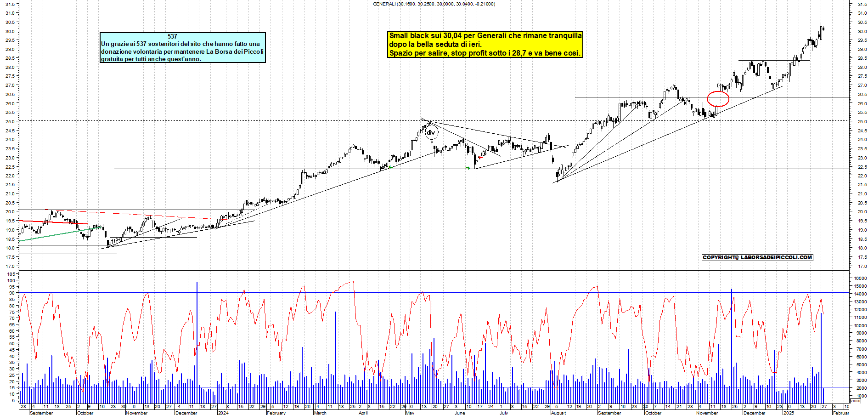Click the '20.0' label on left price axis

[x=11, y=212]
